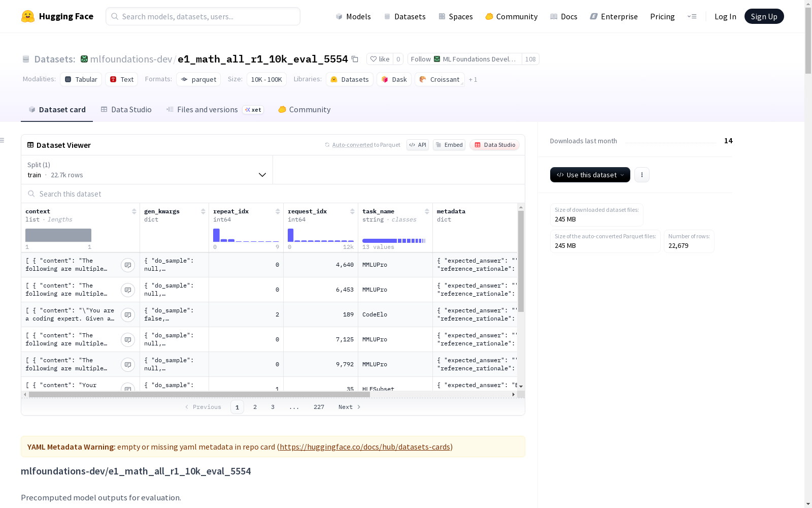Open the Dataset card tab
This screenshot has width=812, height=508.
click(57, 110)
